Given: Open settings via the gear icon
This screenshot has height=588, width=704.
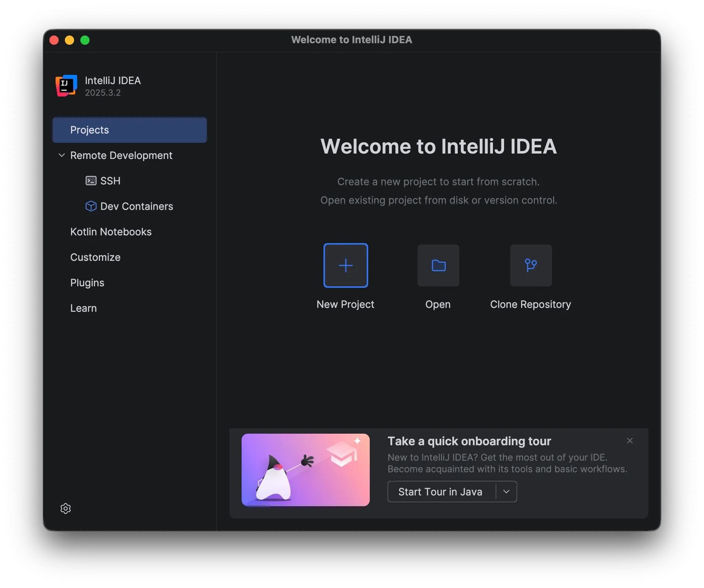Looking at the screenshot, I should tap(66, 509).
